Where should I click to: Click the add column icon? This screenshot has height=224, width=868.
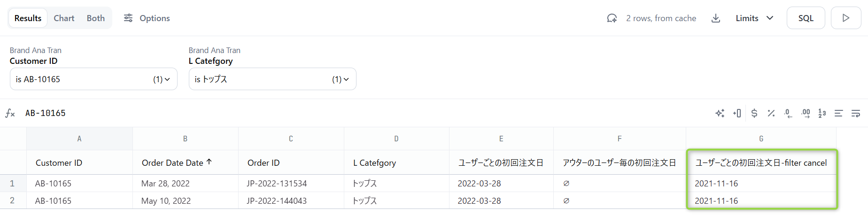point(737,113)
